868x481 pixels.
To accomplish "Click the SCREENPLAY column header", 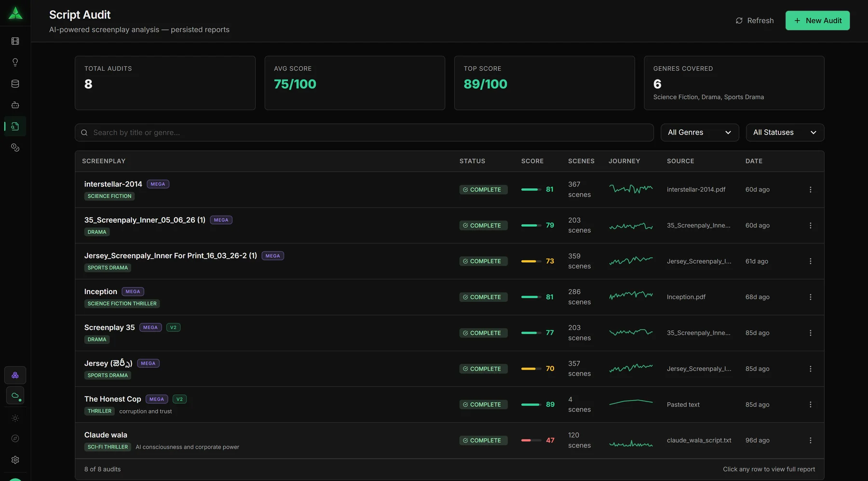I will [104, 161].
